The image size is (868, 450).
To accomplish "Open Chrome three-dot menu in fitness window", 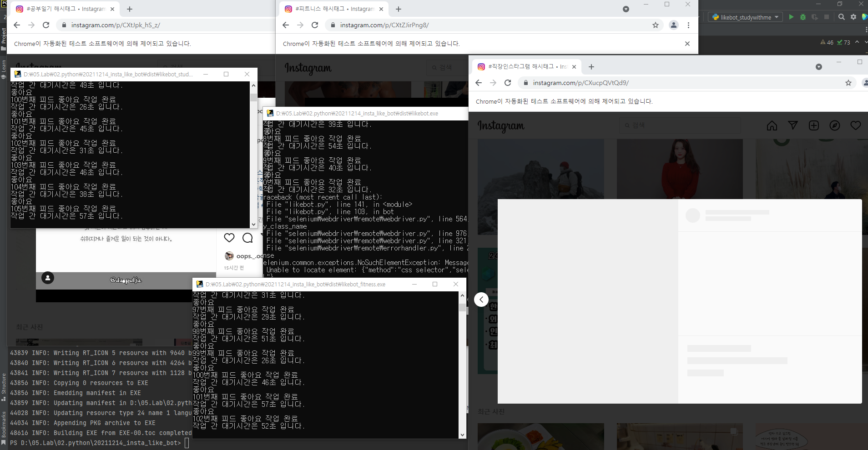I will click(688, 25).
